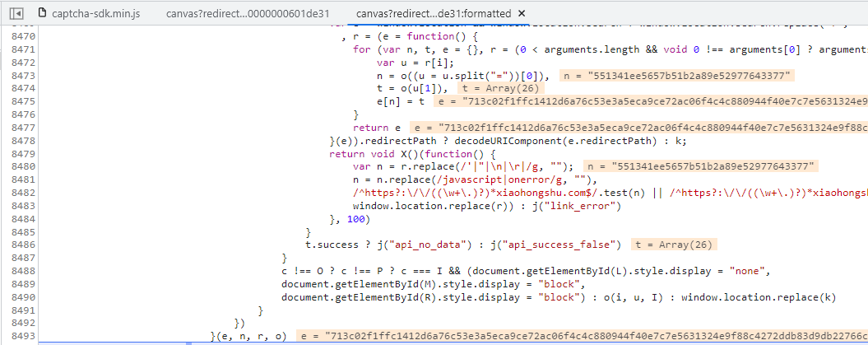Screen dimensions: 868x345
Task: Click the timeout value 100
Action: (355, 219)
